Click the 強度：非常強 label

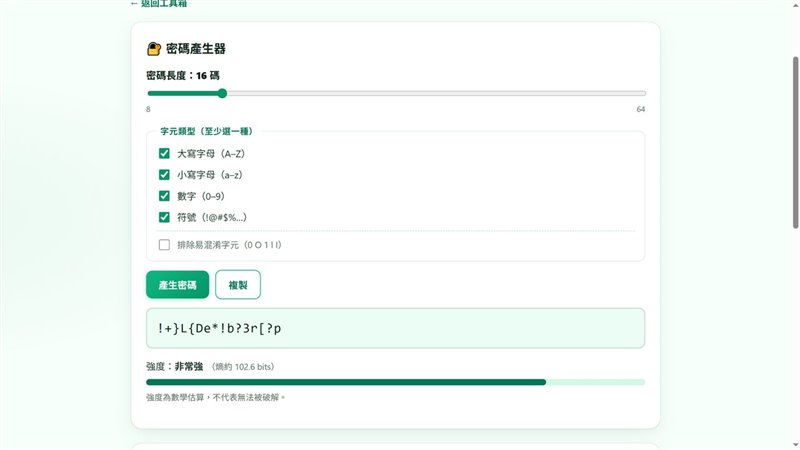tap(174, 367)
